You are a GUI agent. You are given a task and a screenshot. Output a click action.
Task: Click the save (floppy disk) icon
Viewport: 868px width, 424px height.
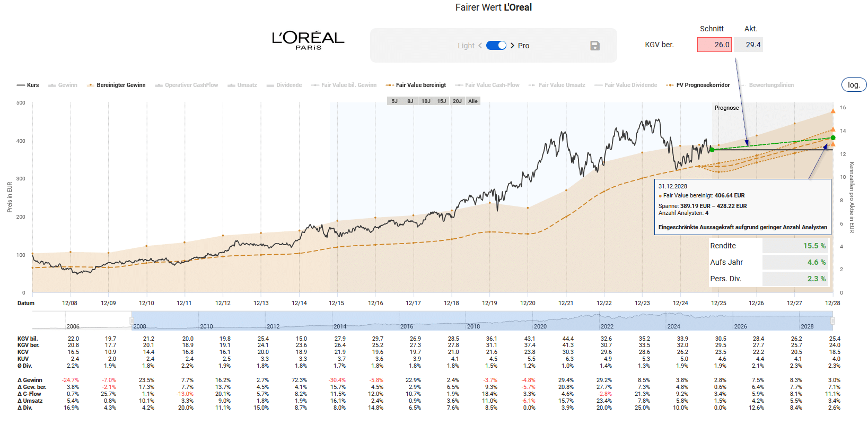(x=594, y=46)
